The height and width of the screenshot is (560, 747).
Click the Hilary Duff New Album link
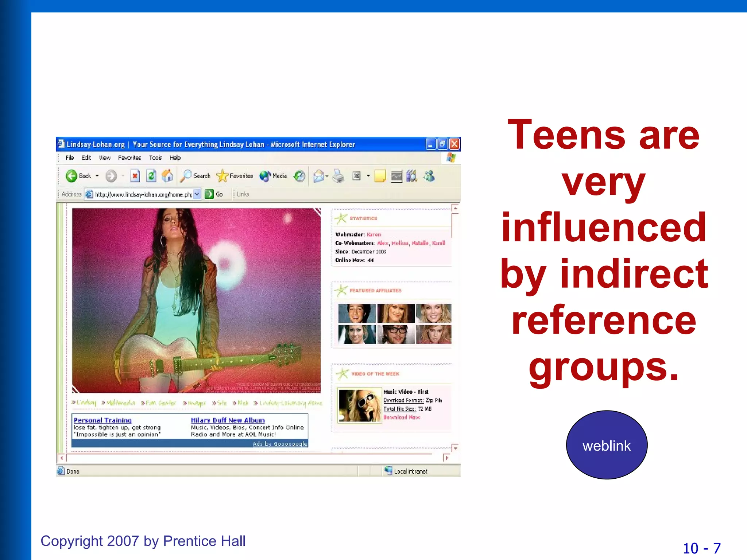tap(228, 420)
